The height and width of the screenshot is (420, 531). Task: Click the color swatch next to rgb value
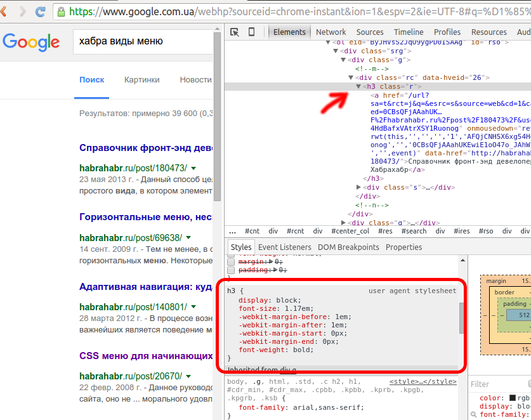click(x=513, y=398)
